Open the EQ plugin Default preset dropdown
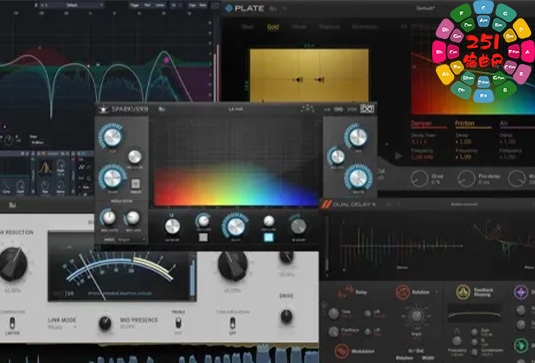 (x=71, y=5)
